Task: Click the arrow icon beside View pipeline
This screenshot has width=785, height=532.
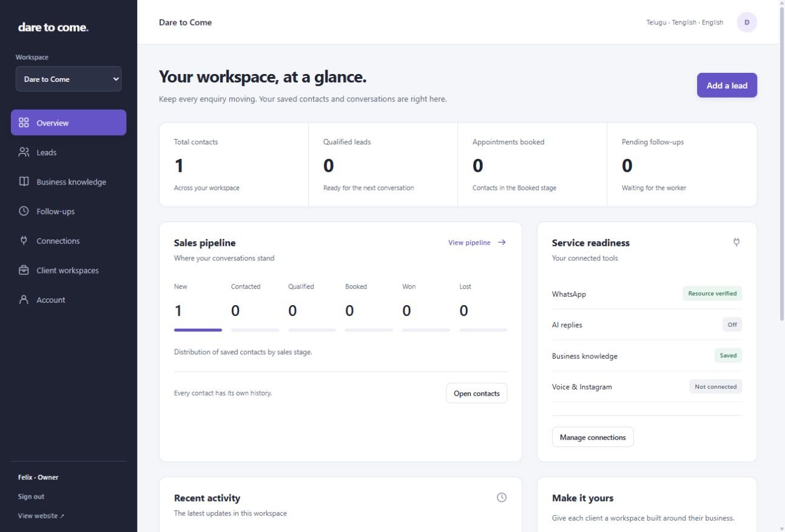Action: coord(502,242)
